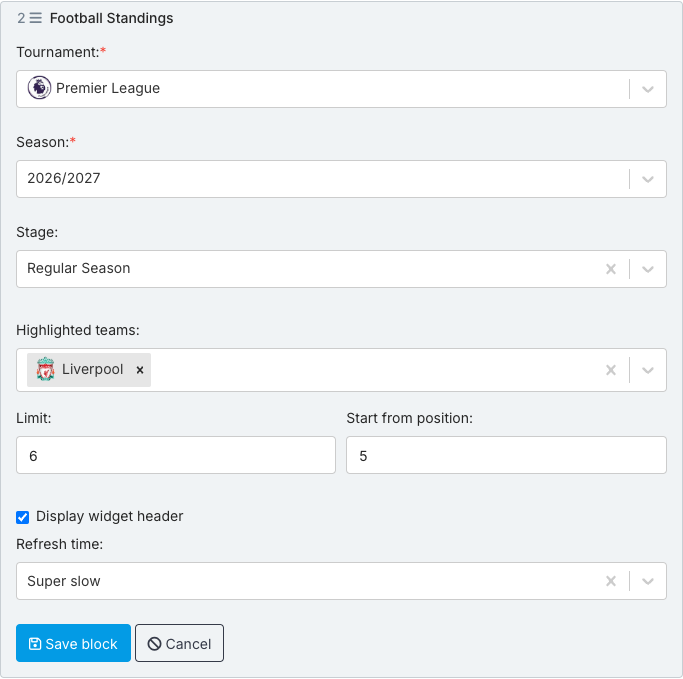
Task: Clear the Refresh time value
Action: point(611,581)
